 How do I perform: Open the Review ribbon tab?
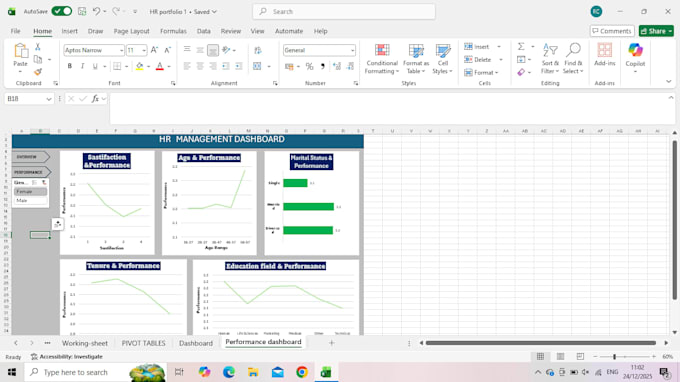pos(230,31)
